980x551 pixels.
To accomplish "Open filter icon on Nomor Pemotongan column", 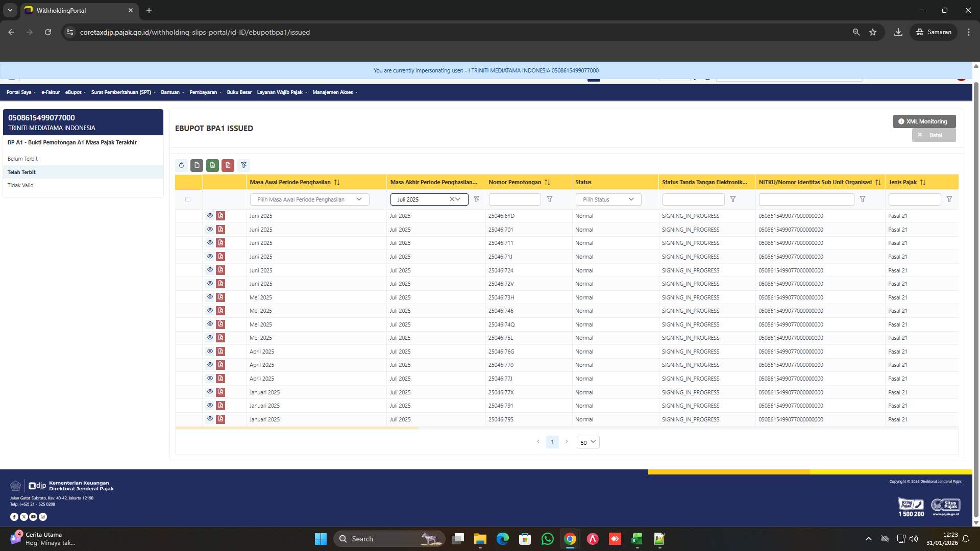I will click(550, 199).
